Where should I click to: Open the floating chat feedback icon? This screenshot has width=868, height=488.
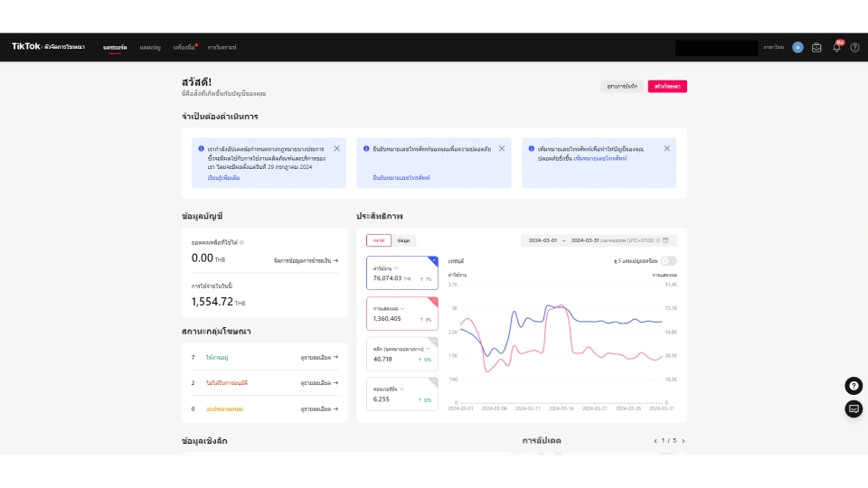(854, 408)
